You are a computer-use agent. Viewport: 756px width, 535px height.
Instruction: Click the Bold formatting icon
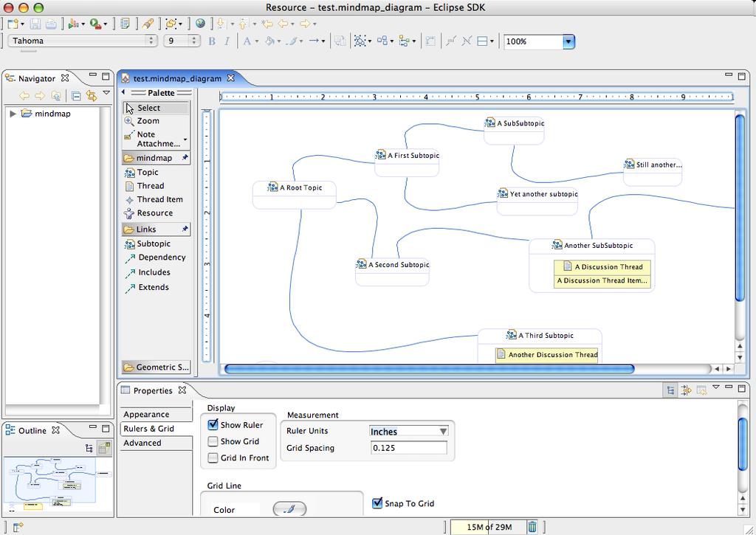pos(212,41)
